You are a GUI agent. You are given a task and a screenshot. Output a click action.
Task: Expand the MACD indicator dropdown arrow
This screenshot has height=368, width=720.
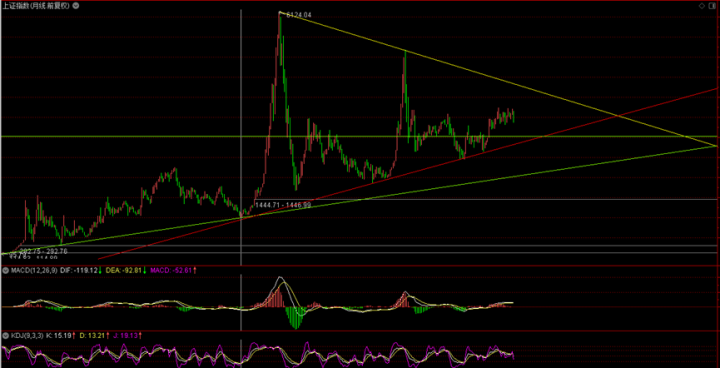tap(5, 271)
